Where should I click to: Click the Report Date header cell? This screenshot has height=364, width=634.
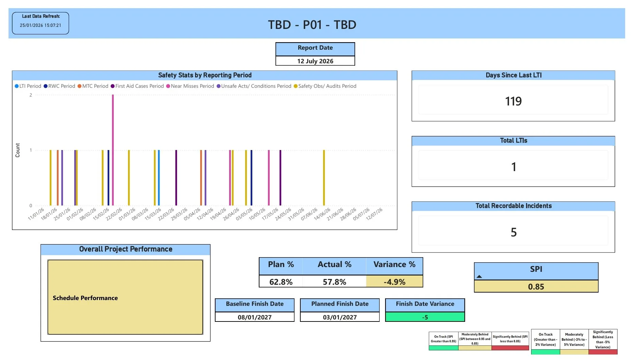pos(315,48)
